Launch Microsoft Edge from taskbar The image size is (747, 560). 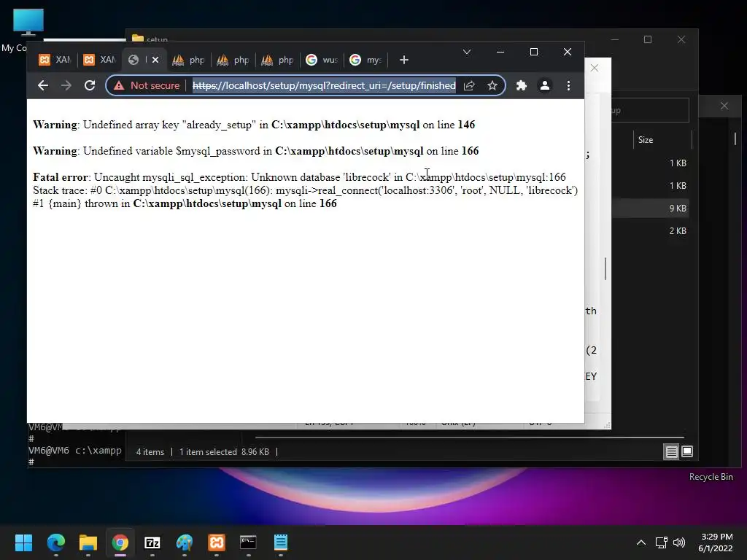pyautogui.click(x=55, y=542)
